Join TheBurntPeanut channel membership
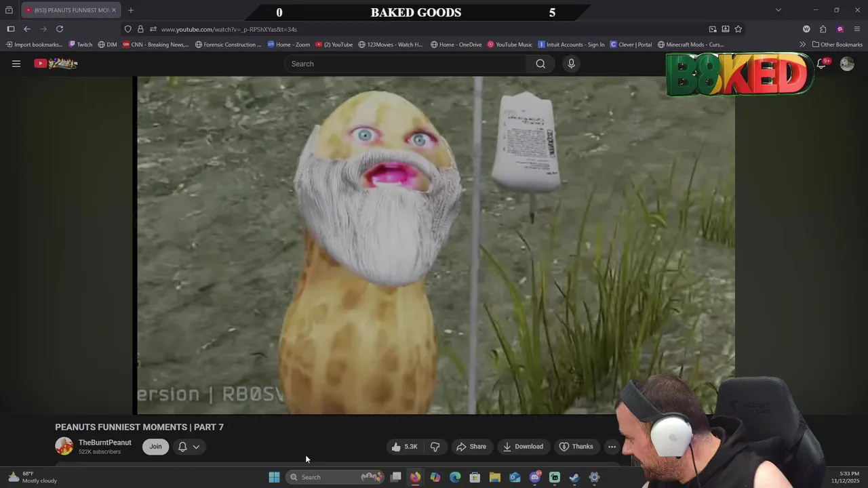 [x=155, y=447]
